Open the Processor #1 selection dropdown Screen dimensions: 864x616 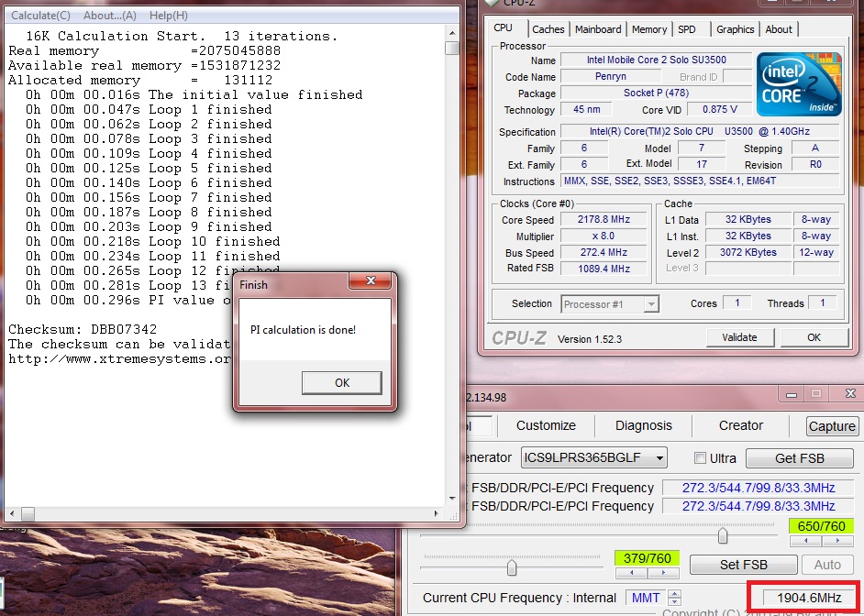point(610,303)
